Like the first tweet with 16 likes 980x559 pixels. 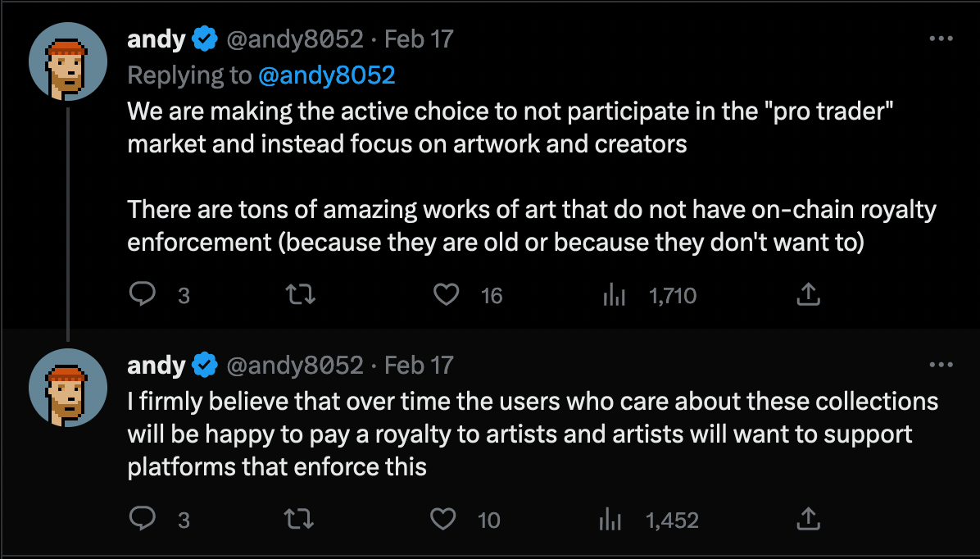coord(446,295)
